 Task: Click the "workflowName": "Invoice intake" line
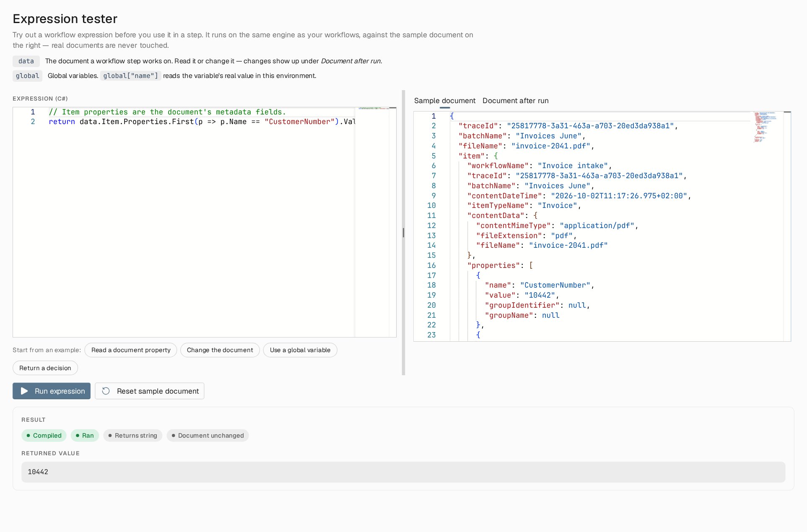[540, 166]
